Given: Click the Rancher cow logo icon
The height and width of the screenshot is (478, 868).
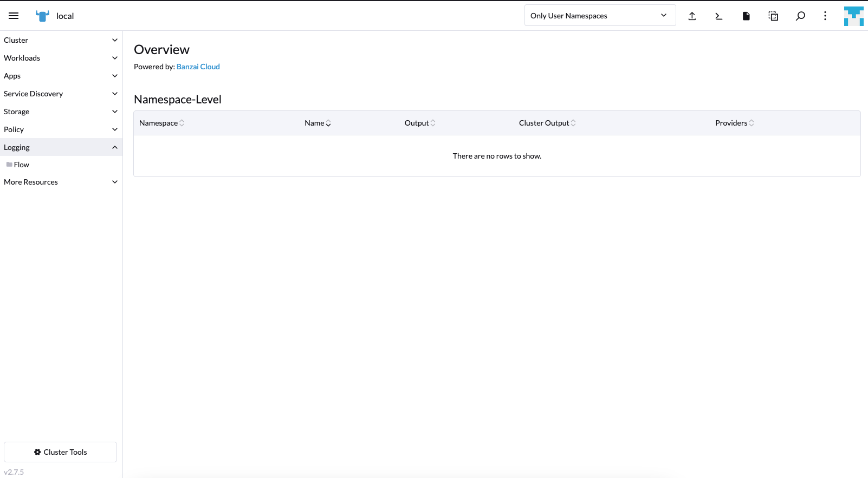Looking at the screenshot, I should pos(42,16).
